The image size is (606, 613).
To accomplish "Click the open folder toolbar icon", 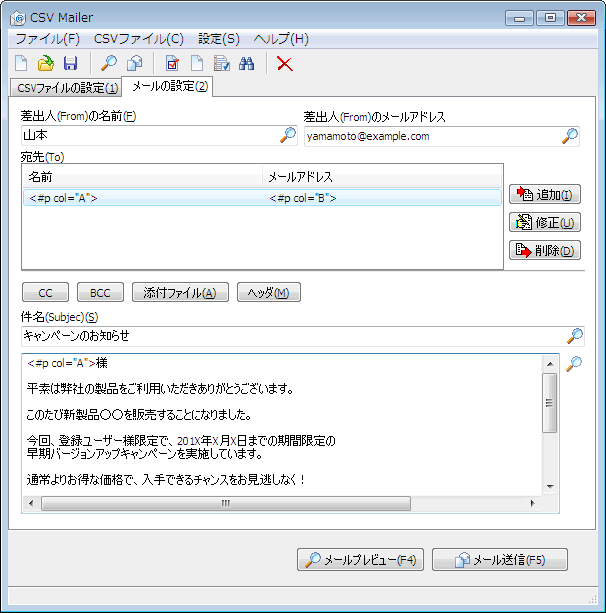I will point(46,64).
